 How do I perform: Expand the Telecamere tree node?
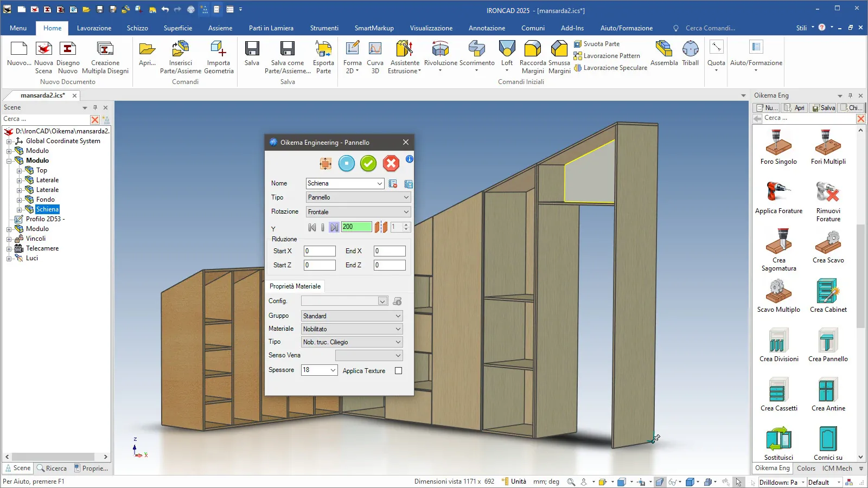[9, 249]
